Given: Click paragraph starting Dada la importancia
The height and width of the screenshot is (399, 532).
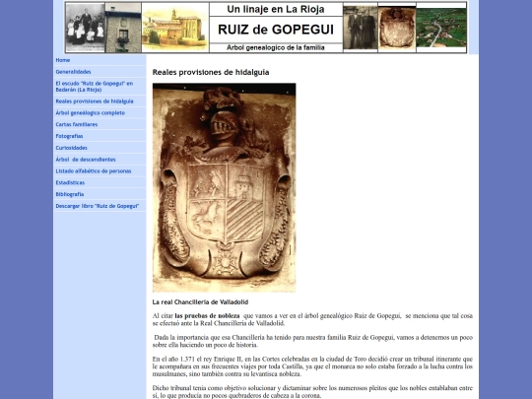Looking at the screenshot, I should [312, 341].
